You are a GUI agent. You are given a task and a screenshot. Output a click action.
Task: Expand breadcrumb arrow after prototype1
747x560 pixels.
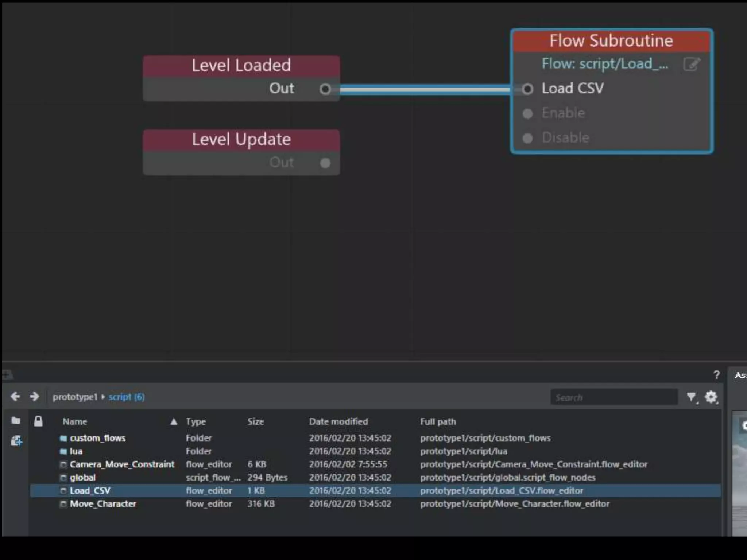click(x=103, y=397)
